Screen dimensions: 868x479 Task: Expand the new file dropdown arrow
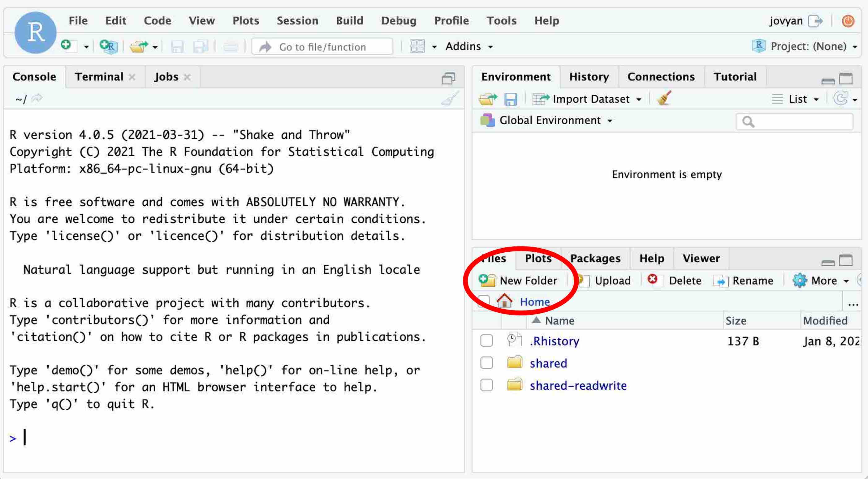coord(86,47)
